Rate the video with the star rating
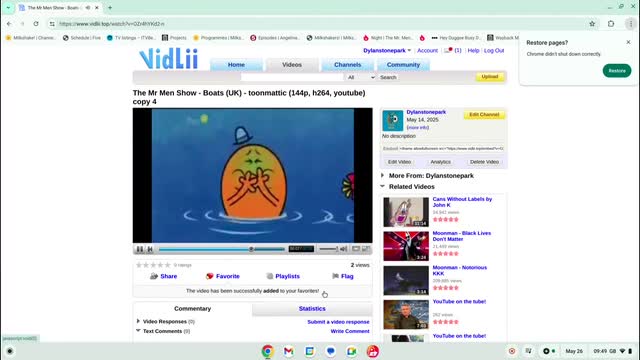Screen dimensions: 640x360 tap(153, 265)
